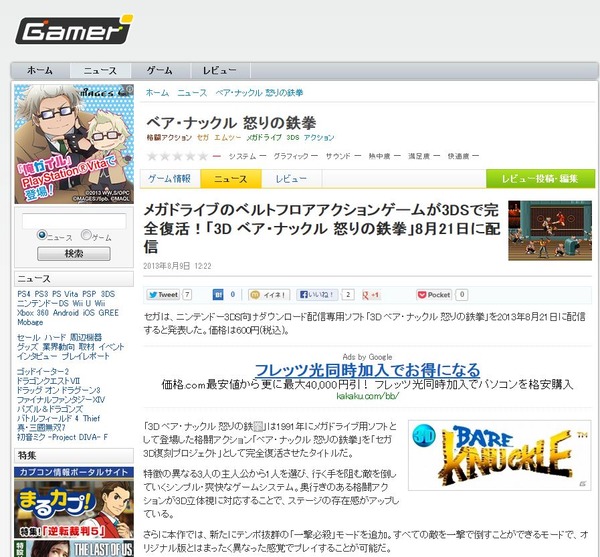Open the まるカプ! 逆転裁判5 feature banner
Viewport: 600px width, 557px height.
(74, 509)
